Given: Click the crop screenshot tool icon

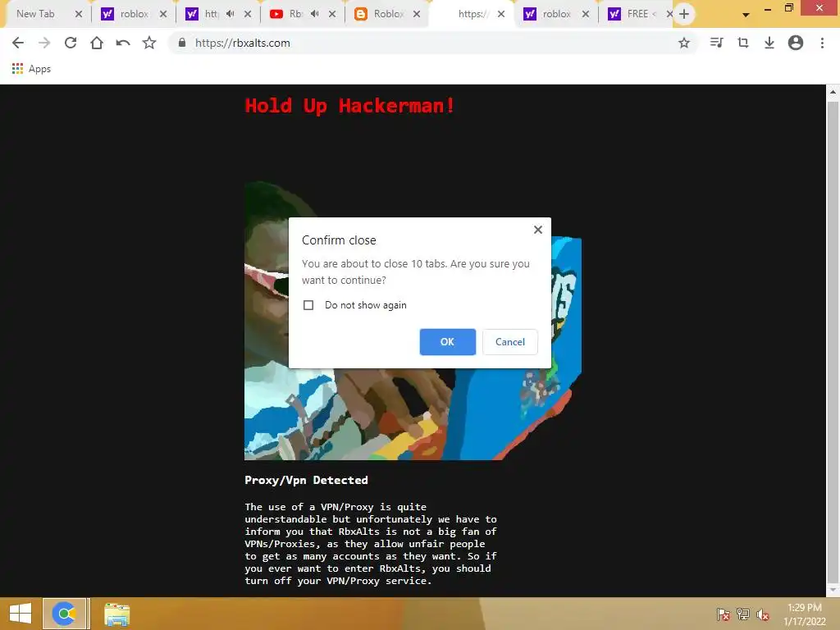Looking at the screenshot, I should tap(742, 43).
